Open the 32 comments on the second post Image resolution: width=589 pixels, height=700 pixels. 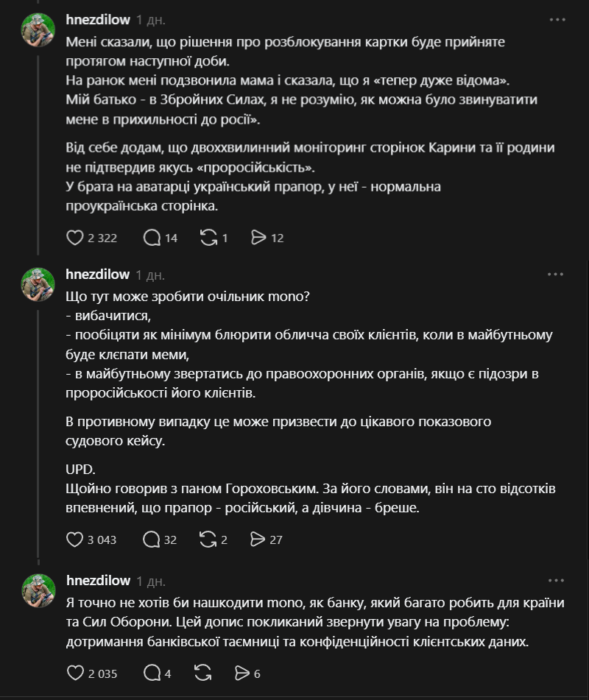(x=152, y=540)
